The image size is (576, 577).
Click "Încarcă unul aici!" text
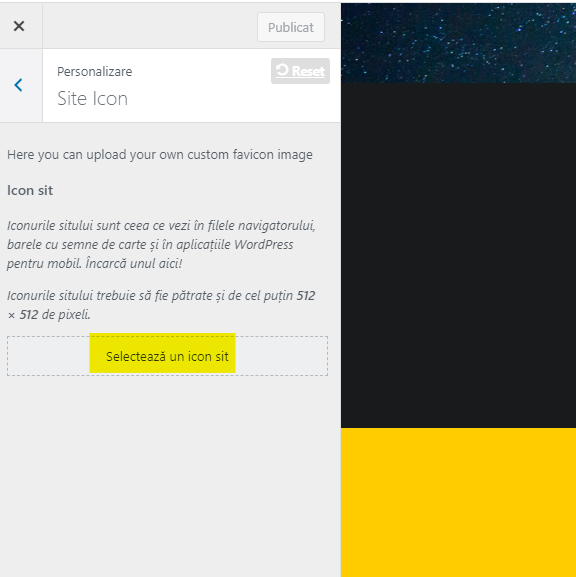click(x=134, y=263)
